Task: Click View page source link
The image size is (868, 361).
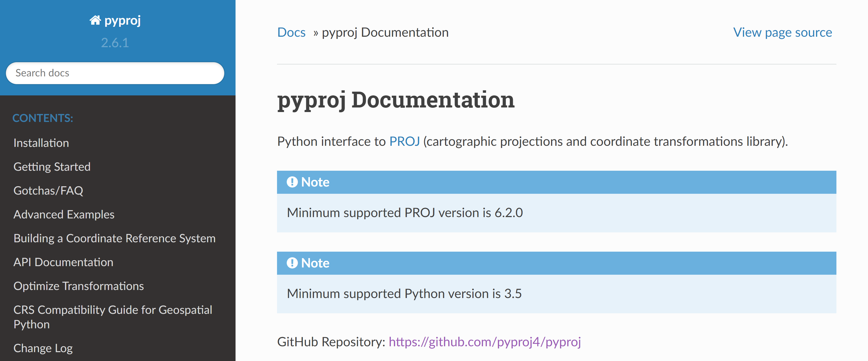Action: 782,32
